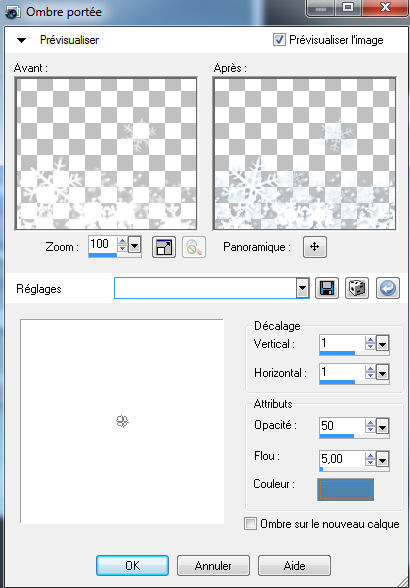Click the save preset floppy disk icon
Image resolution: width=410 pixels, height=588 pixels.
click(x=327, y=288)
